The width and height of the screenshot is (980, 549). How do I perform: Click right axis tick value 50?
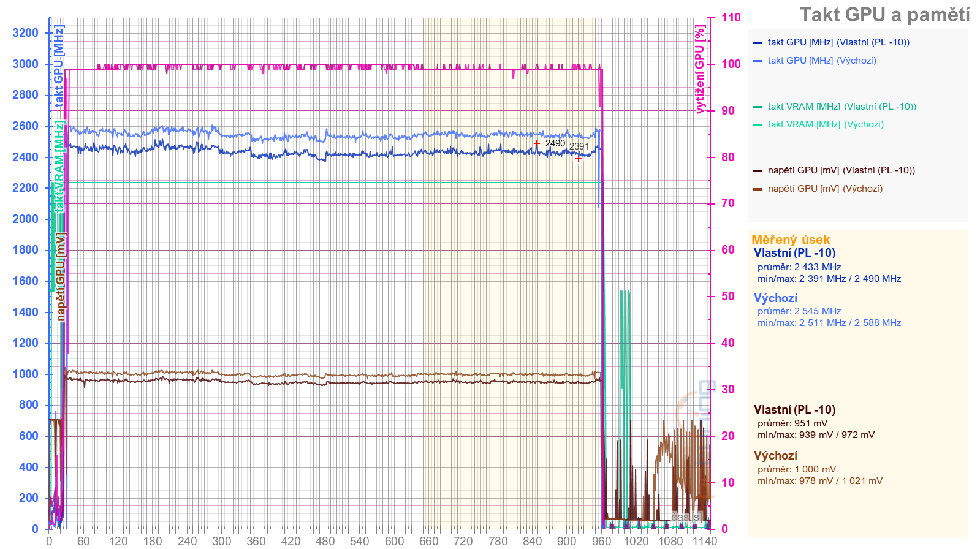[x=727, y=297]
